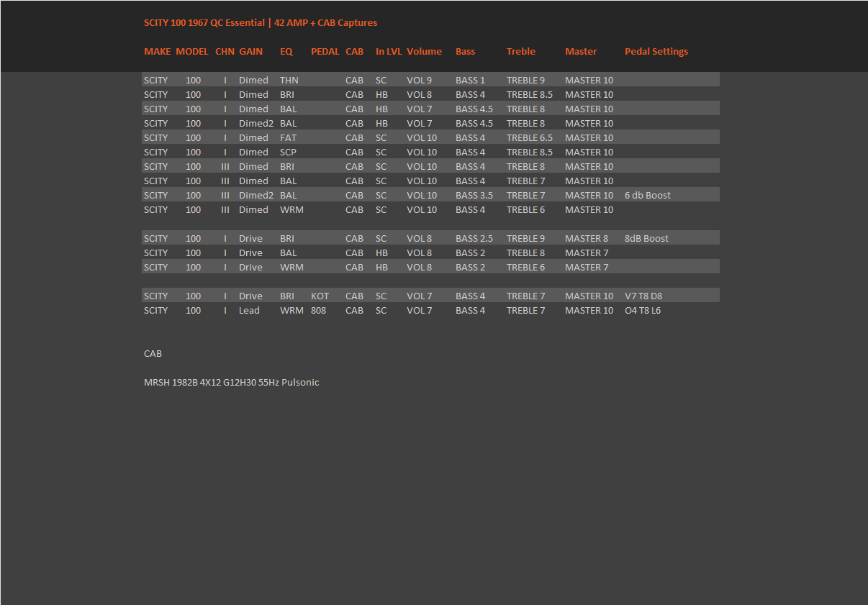Select the 'TREBLE 6.5' cell
The image size is (868, 605).
[530, 137]
